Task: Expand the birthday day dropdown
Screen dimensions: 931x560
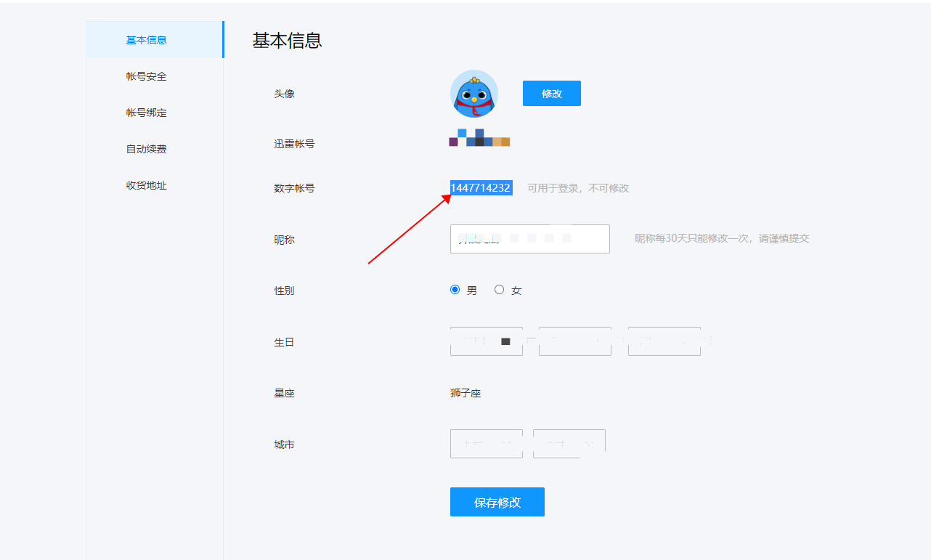Action: tap(664, 341)
